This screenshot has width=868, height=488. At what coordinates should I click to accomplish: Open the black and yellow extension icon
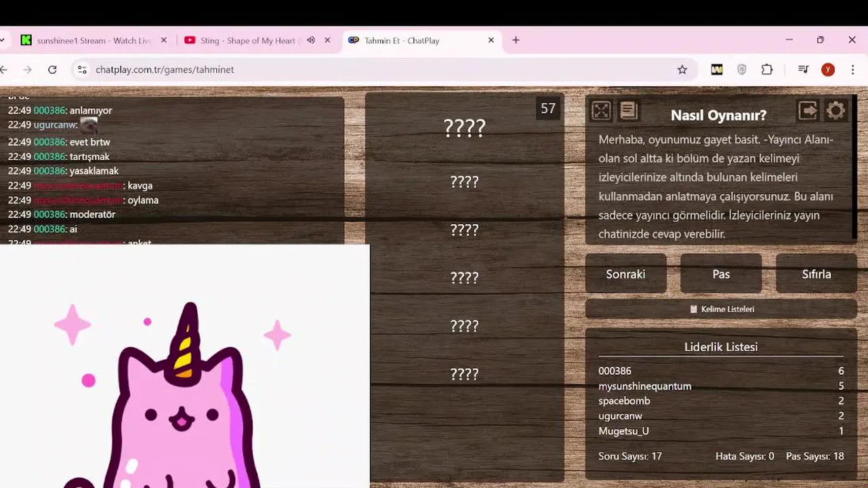click(x=716, y=69)
